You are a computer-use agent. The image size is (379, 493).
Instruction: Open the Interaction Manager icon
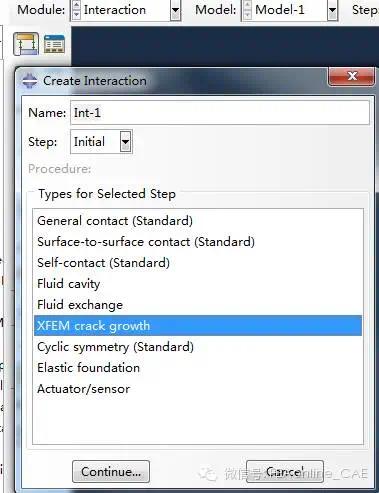pos(54,44)
